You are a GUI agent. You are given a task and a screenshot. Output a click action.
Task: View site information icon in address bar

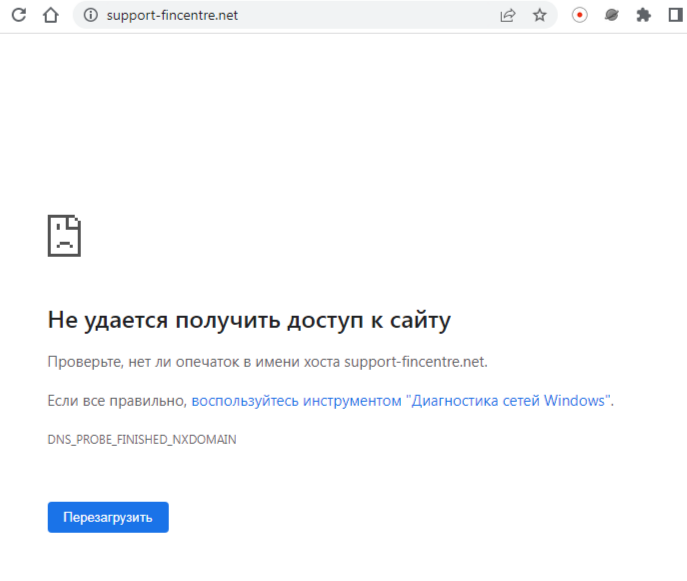91,15
